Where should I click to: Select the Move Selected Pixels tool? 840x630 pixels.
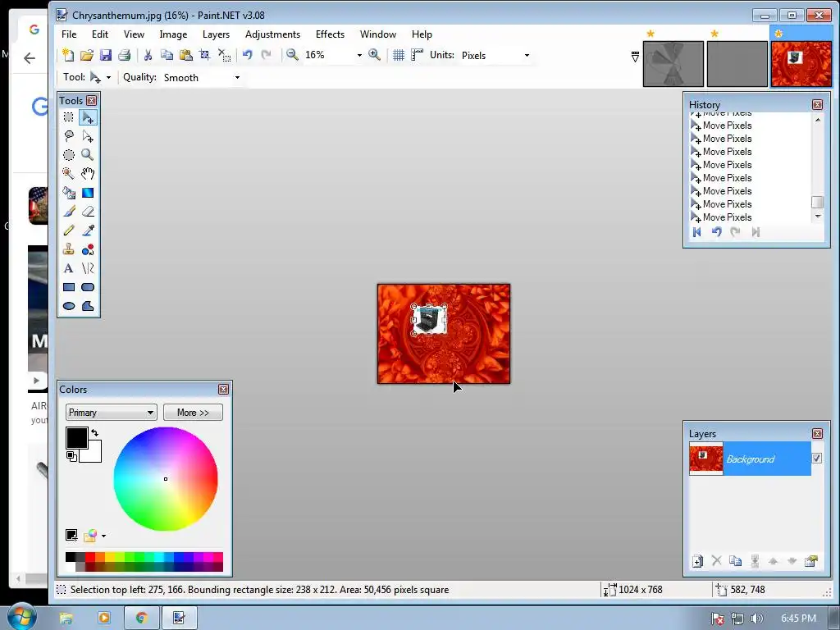click(88, 117)
